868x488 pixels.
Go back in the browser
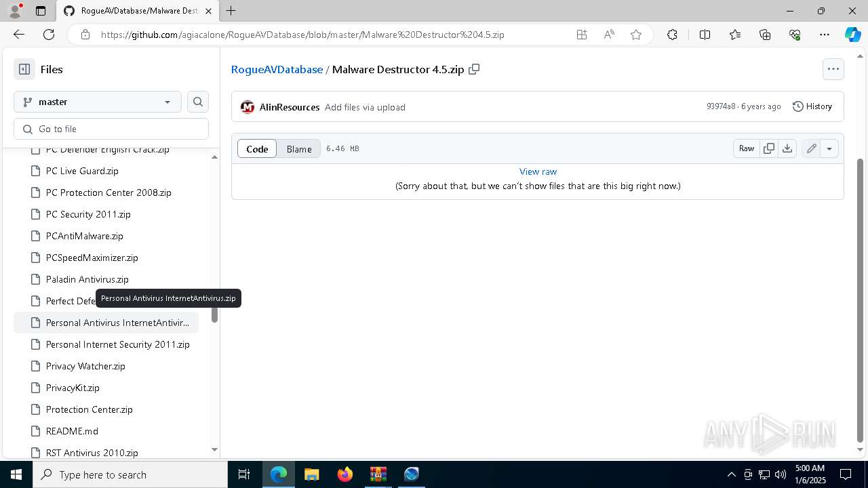pos(19,35)
